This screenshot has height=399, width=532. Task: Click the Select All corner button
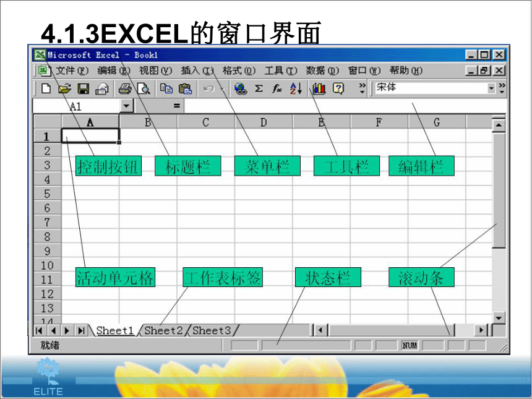pos(47,122)
